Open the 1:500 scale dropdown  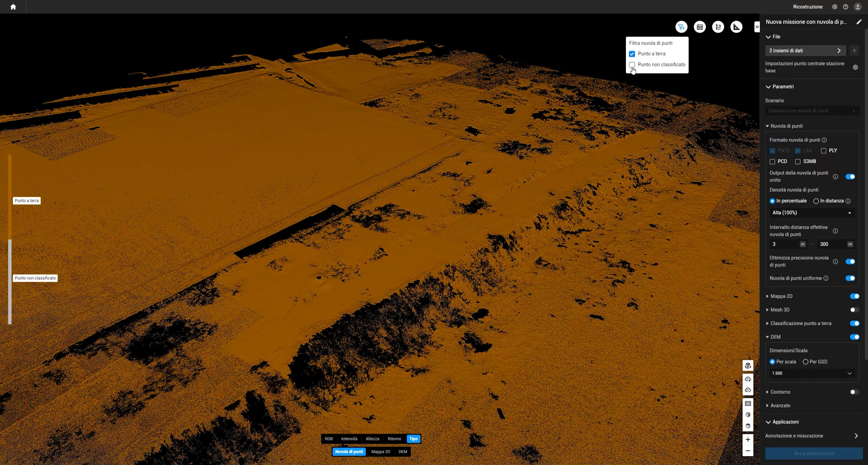811,373
